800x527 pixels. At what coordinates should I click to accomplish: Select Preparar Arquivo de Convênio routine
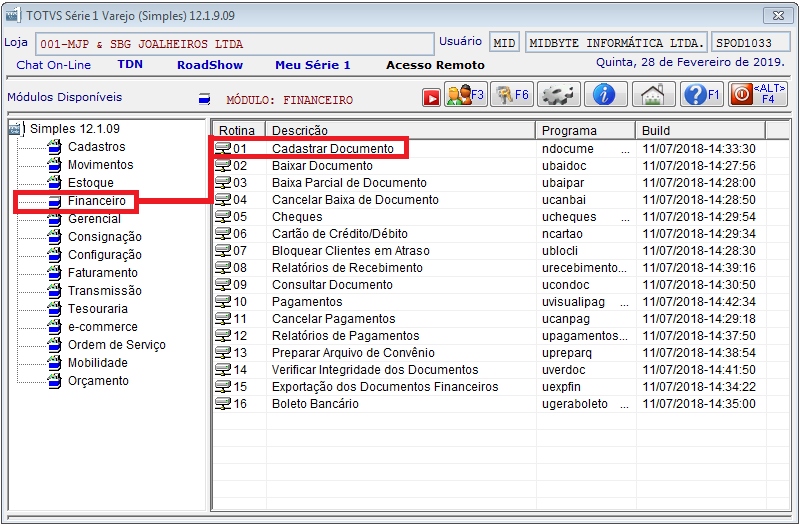click(x=353, y=353)
